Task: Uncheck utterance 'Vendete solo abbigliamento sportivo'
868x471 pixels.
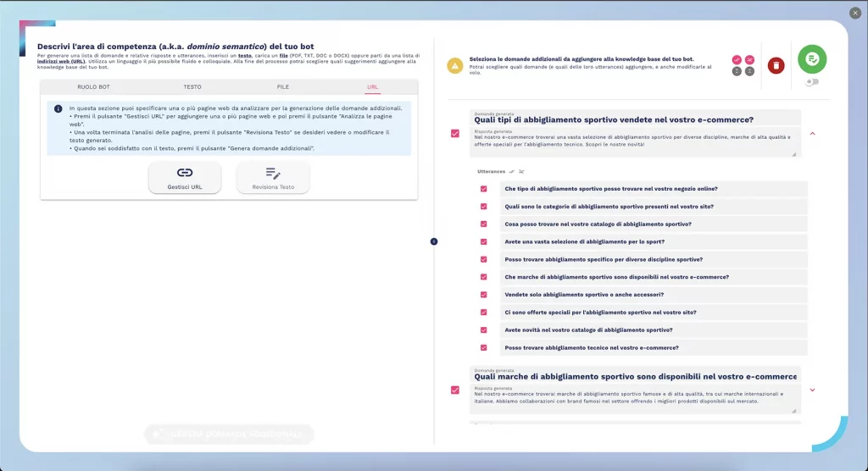Action: pos(484,295)
